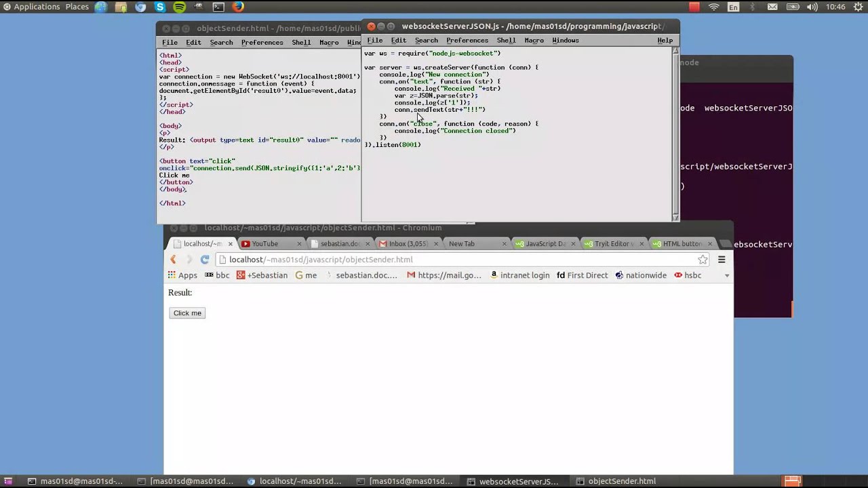Switch to objectSender.html taskbar entry
The height and width of the screenshot is (488, 868).
click(616, 481)
